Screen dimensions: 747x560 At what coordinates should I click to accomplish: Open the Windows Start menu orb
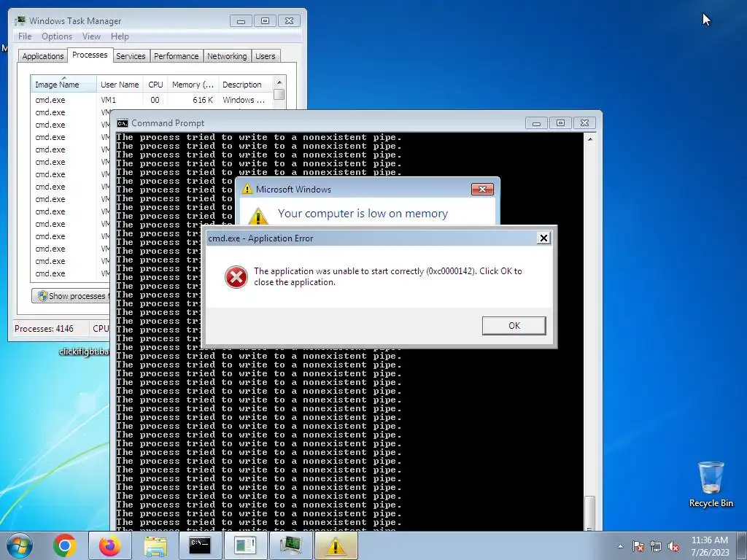coord(20,545)
